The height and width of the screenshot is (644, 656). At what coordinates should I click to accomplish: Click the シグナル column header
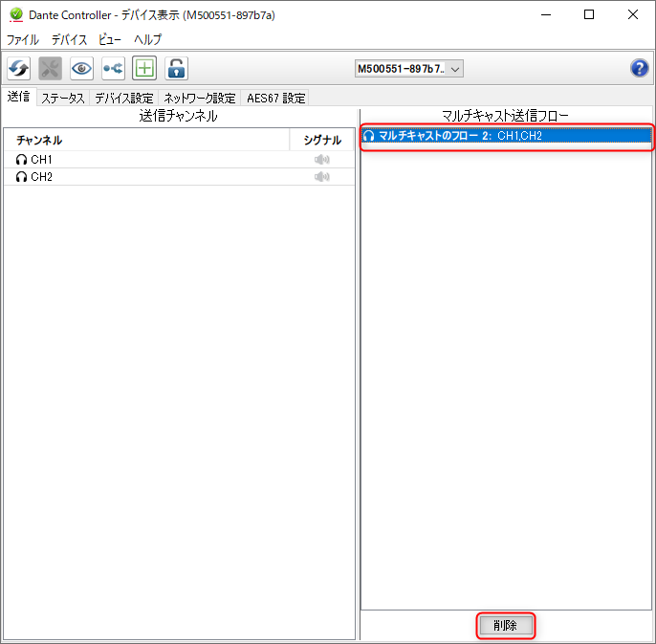click(x=322, y=141)
